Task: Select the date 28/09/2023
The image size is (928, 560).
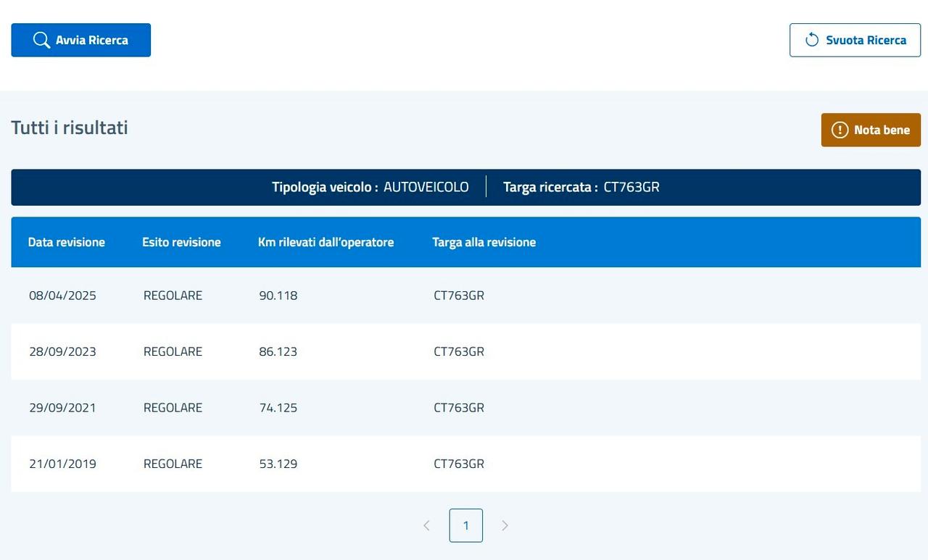Action: click(62, 351)
